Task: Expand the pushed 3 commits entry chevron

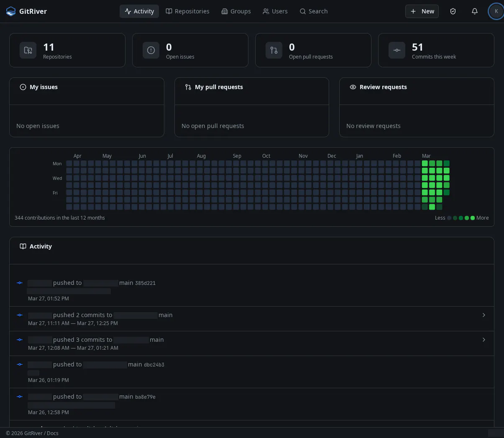Action: click(484, 340)
